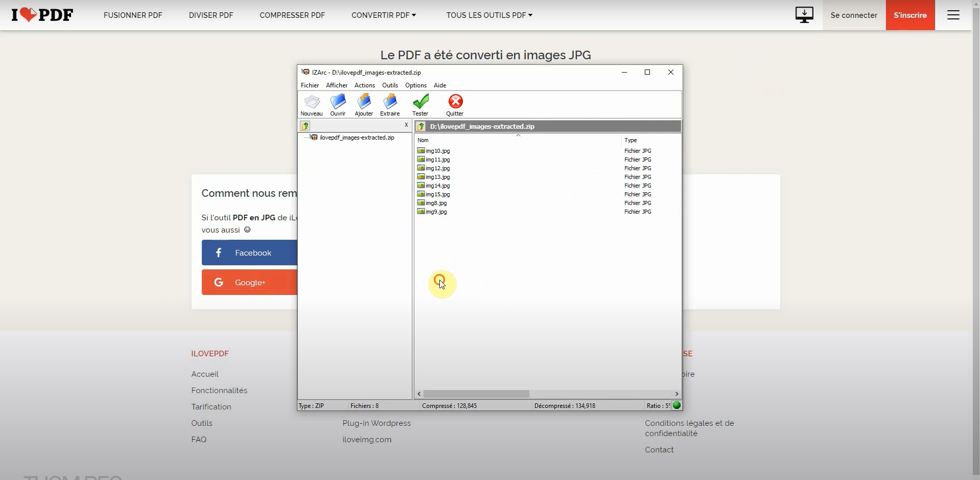
Task: Go to DIVISER PDF page
Action: 211,15
